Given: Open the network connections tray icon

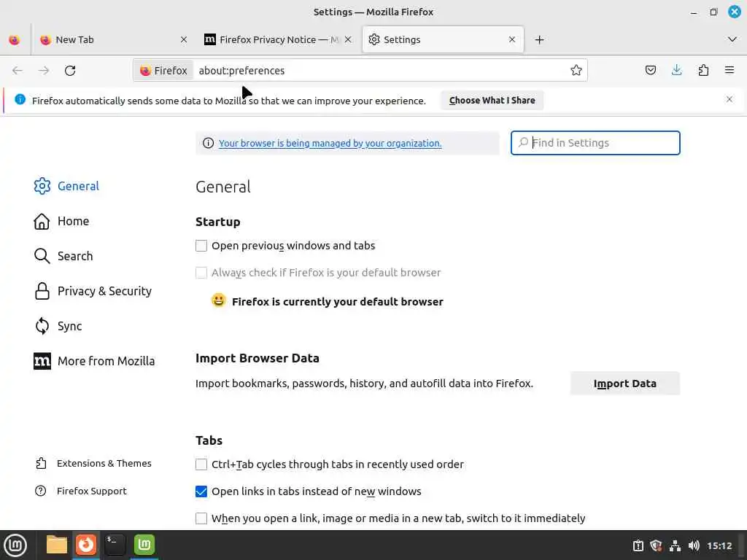Looking at the screenshot, I should coord(675,545).
